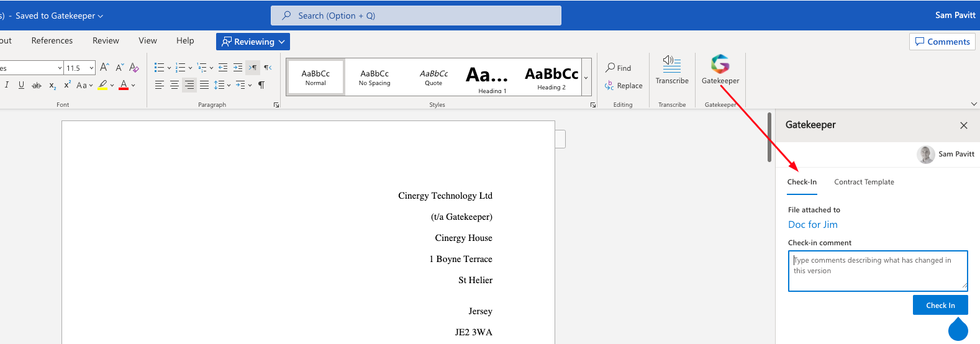Collapse the ribbon with chevron
The image size is (980, 344).
pyautogui.click(x=974, y=104)
